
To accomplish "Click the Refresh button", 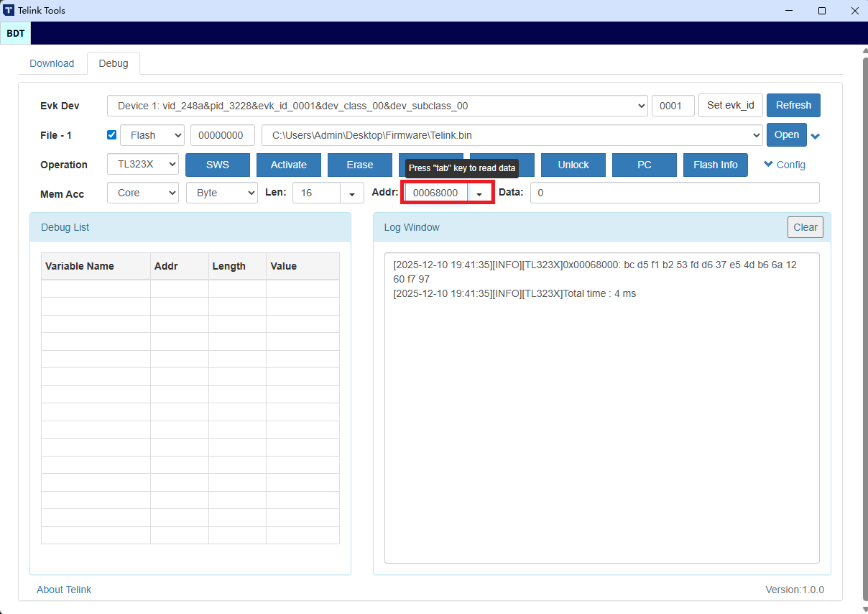I will [793, 105].
